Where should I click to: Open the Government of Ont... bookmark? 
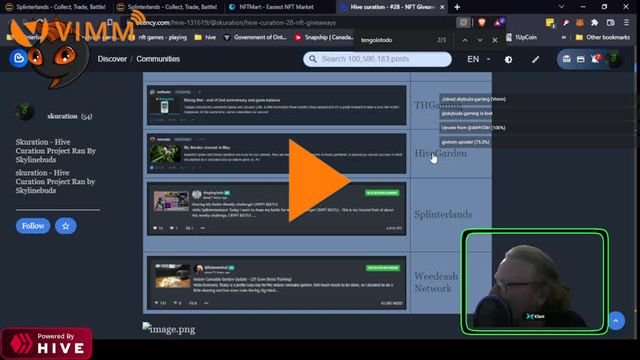[x=255, y=37]
